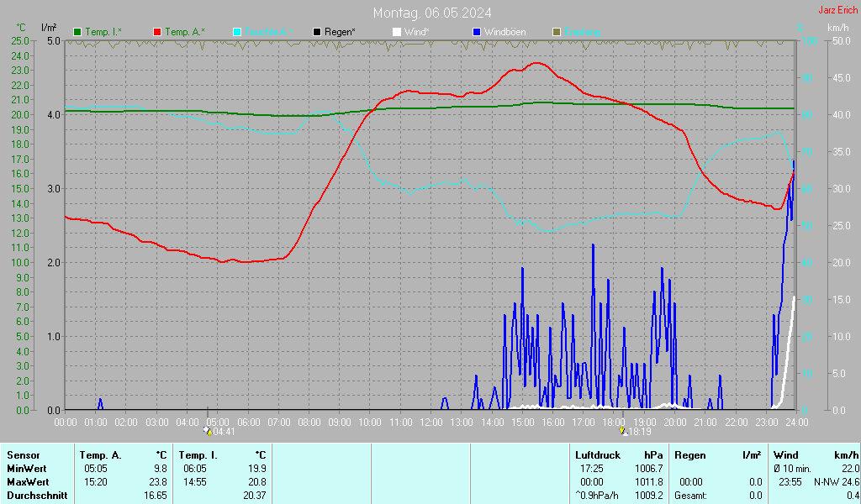Click the 'Gesamt:' rain total label

pyautogui.click(x=691, y=496)
